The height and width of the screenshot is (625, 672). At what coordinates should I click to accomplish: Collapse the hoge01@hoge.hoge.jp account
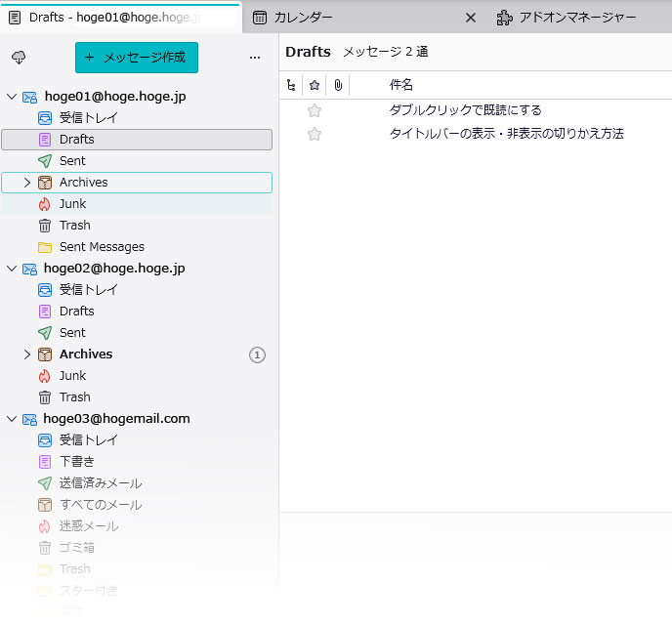click(12, 97)
